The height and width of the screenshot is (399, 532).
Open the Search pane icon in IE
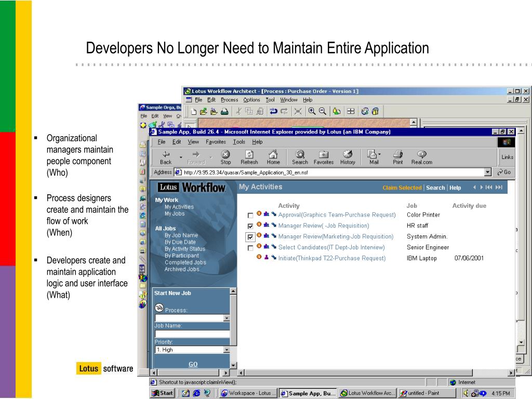300,158
